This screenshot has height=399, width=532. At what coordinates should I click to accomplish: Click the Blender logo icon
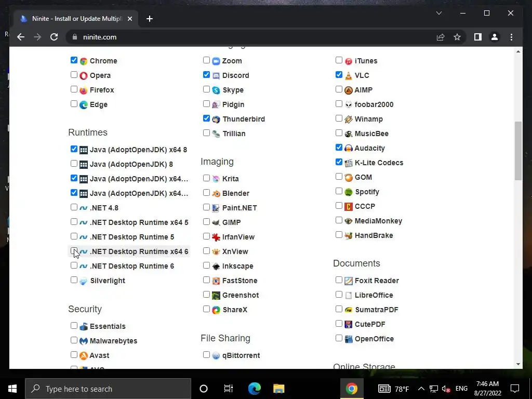tap(216, 194)
